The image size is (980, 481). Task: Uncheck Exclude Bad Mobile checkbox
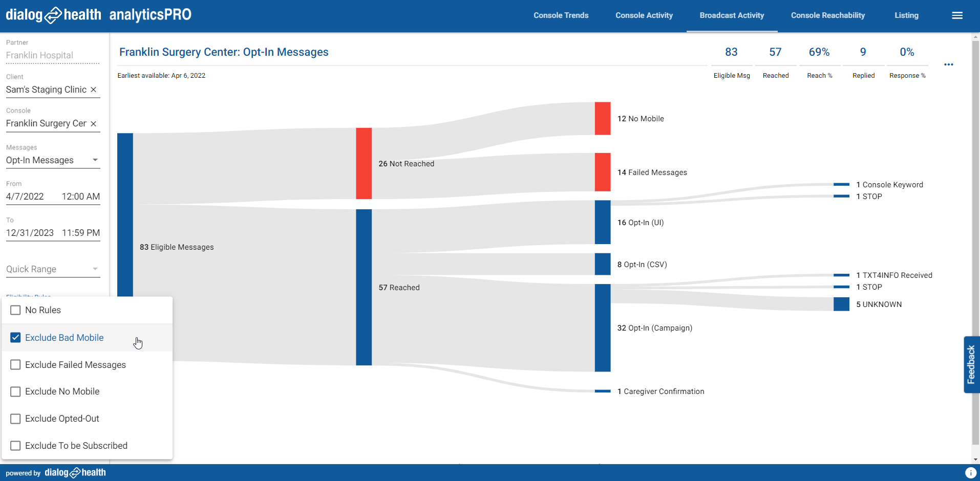coord(15,338)
